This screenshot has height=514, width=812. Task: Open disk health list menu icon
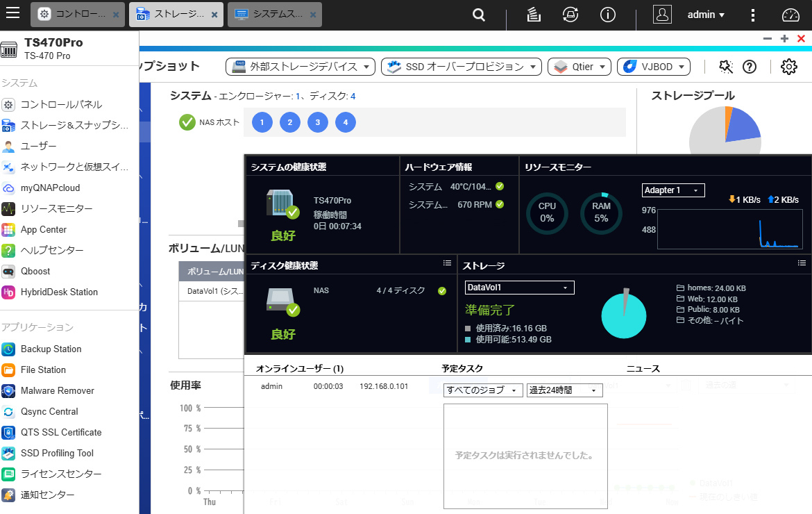tap(448, 263)
